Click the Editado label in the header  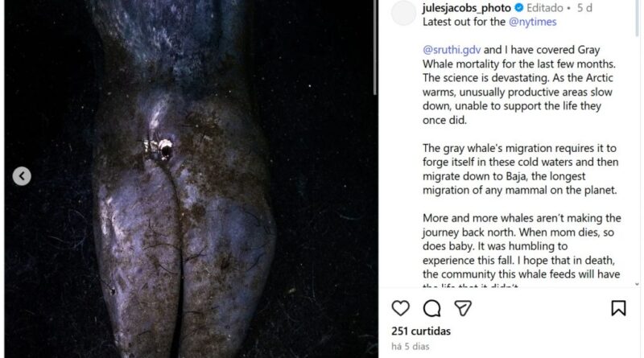pyautogui.click(x=545, y=8)
